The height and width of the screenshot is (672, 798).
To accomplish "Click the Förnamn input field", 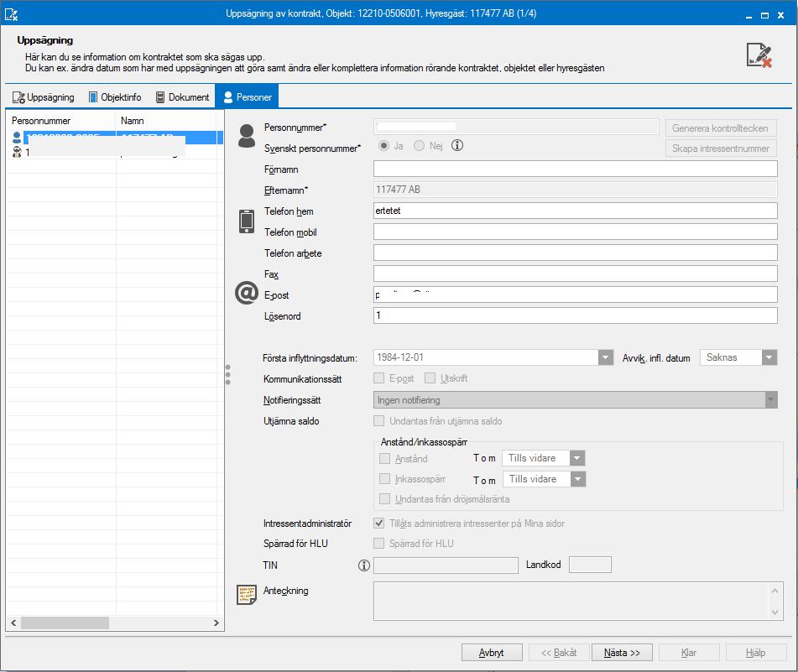I will click(575, 169).
